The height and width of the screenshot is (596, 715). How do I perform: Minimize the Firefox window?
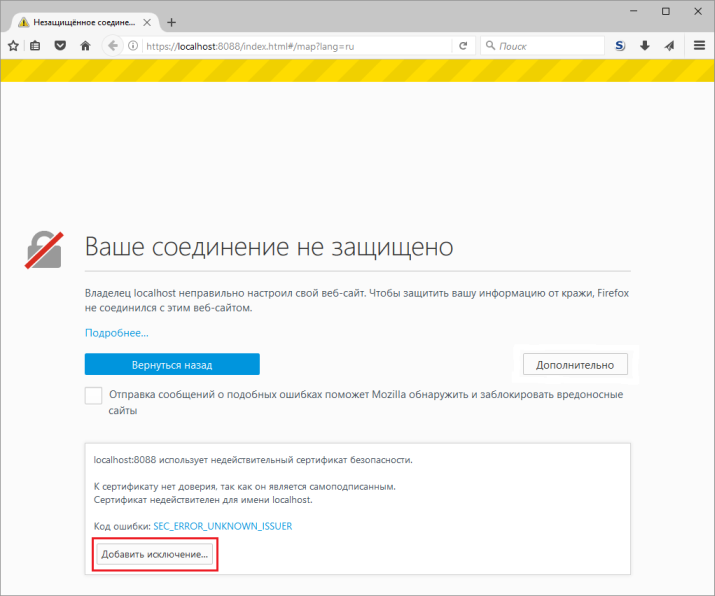[633, 11]
